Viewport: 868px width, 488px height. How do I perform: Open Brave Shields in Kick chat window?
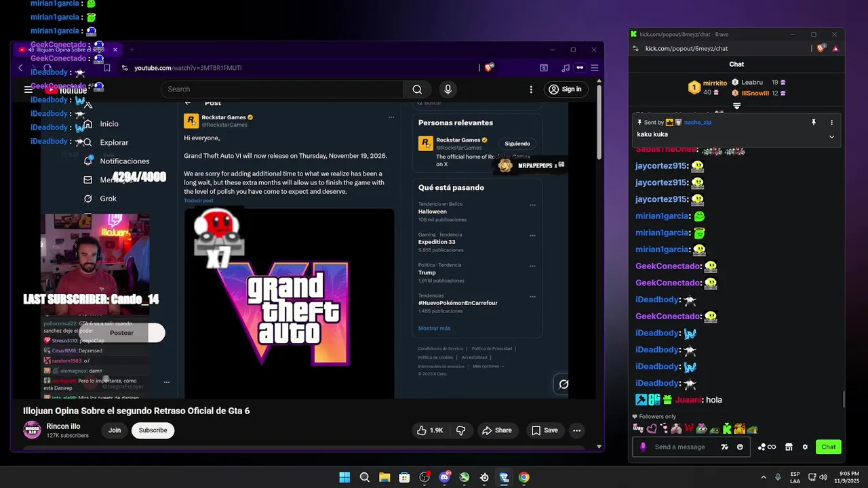[x=822, y=48]
